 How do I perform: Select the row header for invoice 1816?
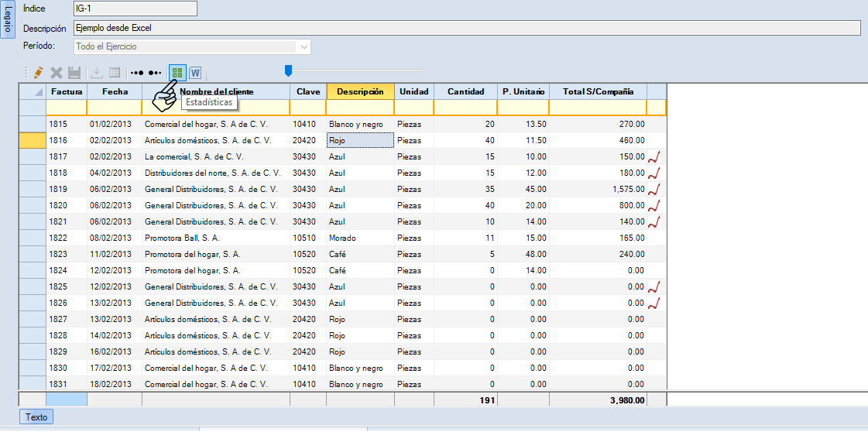click(x=32, y=141)
